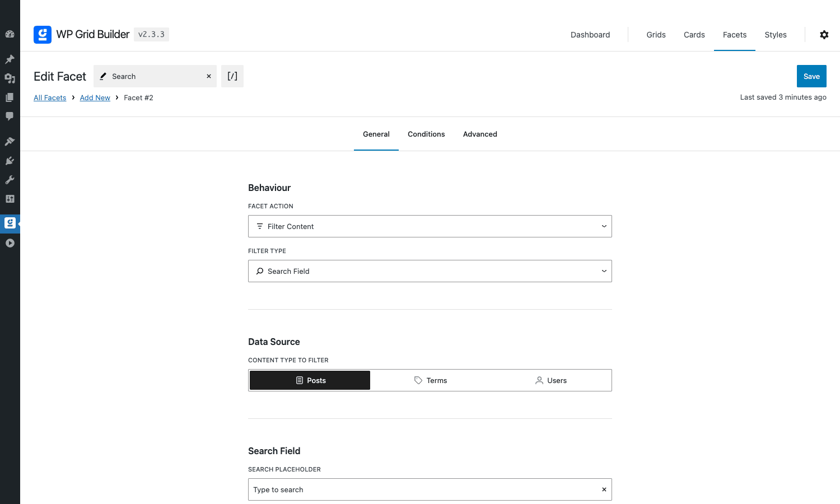The image size is (840, 504).
Task: Follow the Add New breadcrumb link
Action: coord(95,97)
